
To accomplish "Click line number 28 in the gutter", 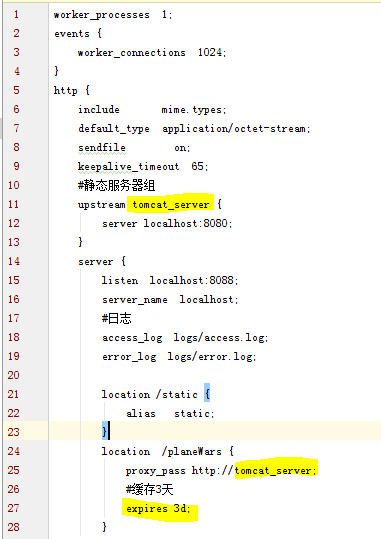I will point(13,527).
